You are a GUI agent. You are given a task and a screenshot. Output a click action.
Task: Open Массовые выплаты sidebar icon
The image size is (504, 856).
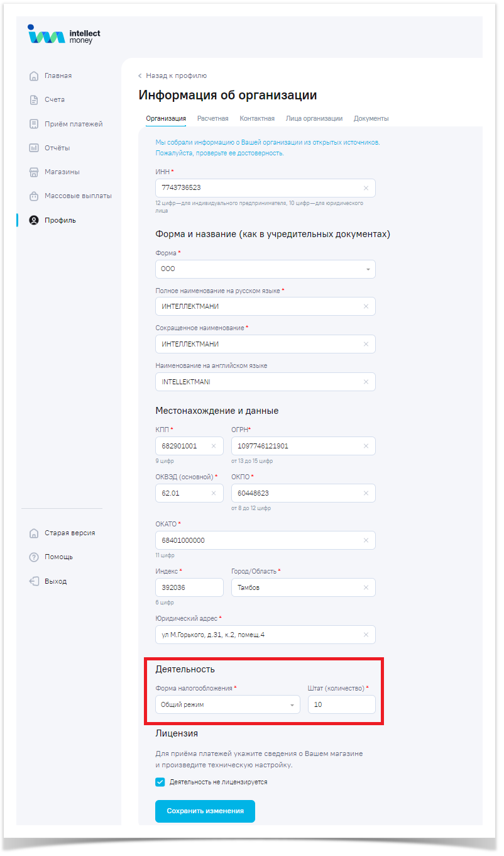point(34,196)
